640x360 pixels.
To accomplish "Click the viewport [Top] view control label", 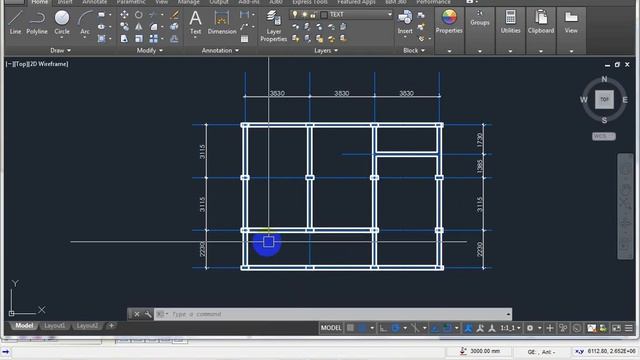I will 21,64.
